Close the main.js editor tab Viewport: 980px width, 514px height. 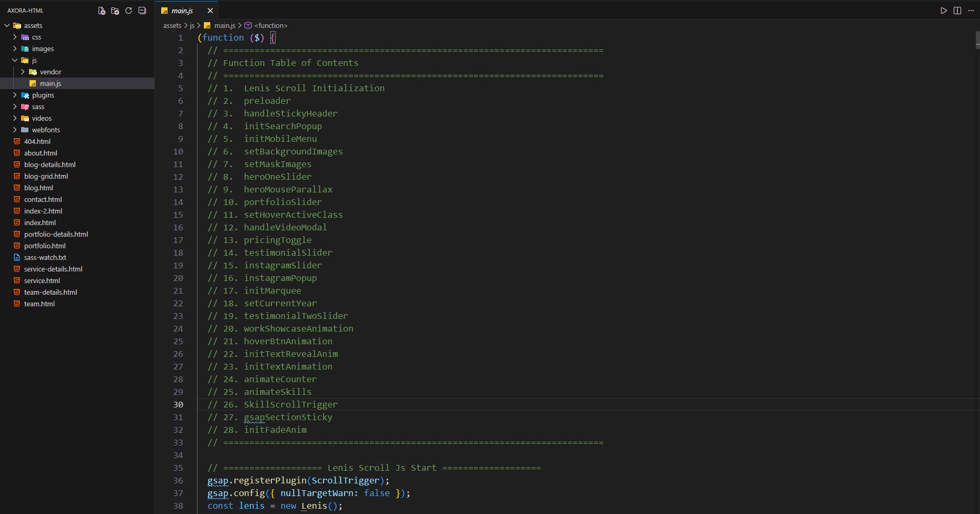[210, 11]
